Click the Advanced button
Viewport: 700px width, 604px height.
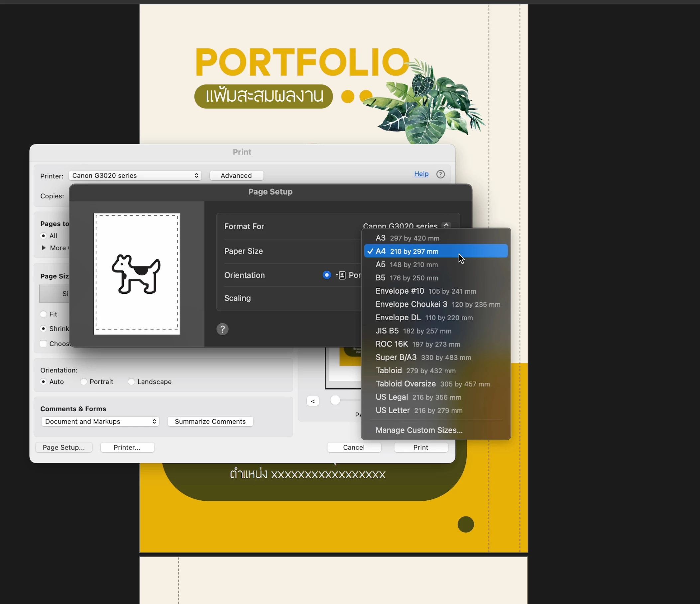(x=236, y=175)
